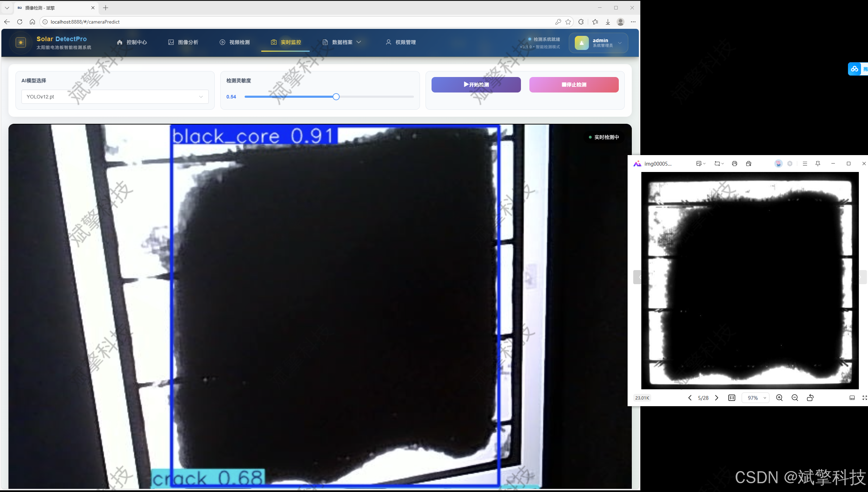
Task: Open the YOLOv12.pt model dropdown
Action: (x=115, y=97)
